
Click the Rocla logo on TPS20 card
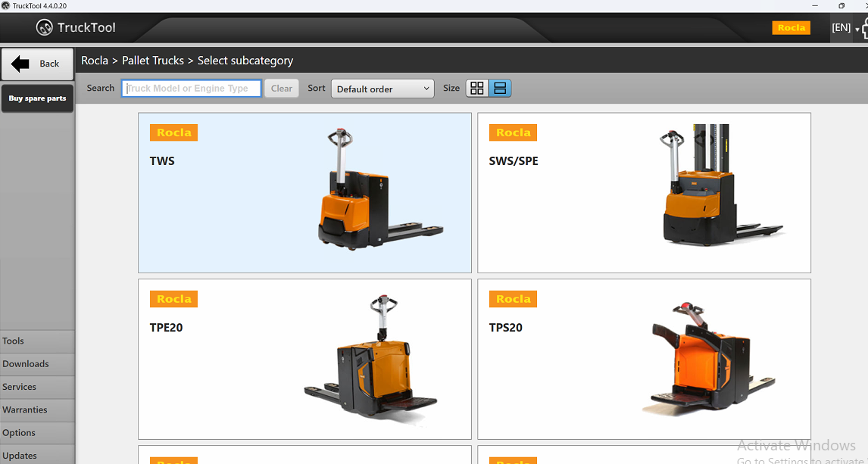[514, 299]
